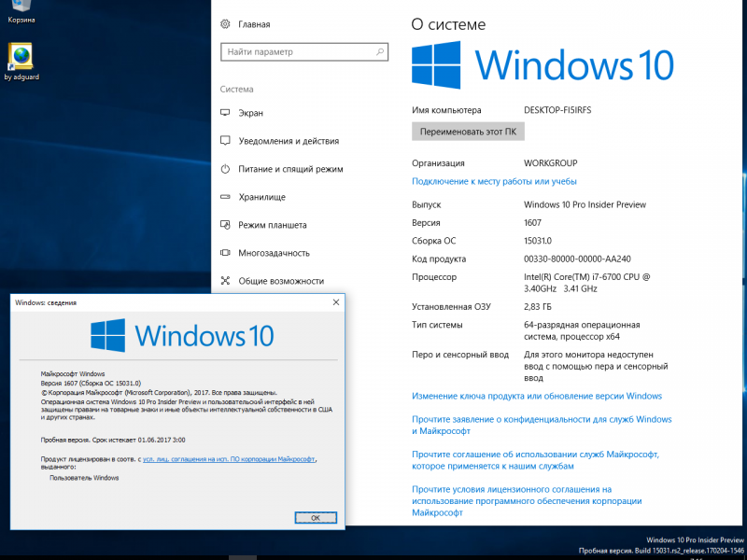The image size is (747, 560).
Task: Click the О системе page heading
Action: coord(448,24)
